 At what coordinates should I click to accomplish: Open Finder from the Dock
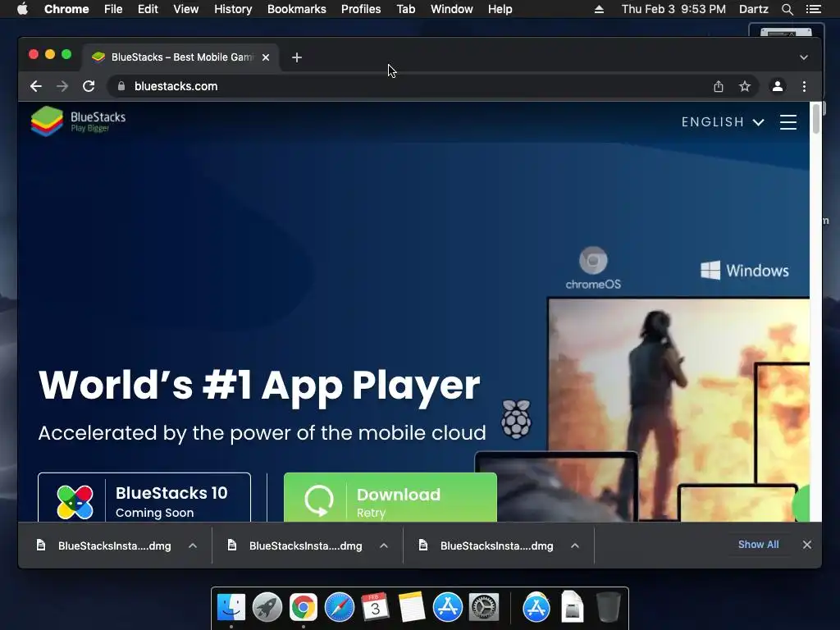[231, 608]
